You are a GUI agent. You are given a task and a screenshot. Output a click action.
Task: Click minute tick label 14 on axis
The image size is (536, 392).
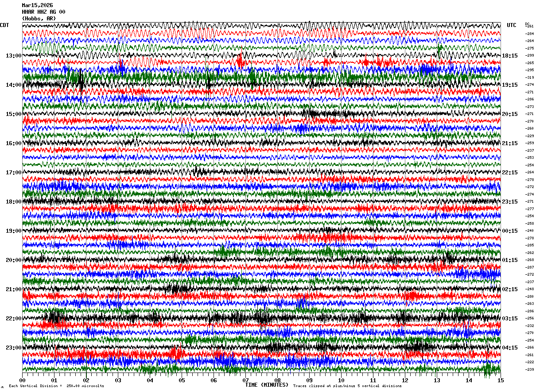(469, 380)
